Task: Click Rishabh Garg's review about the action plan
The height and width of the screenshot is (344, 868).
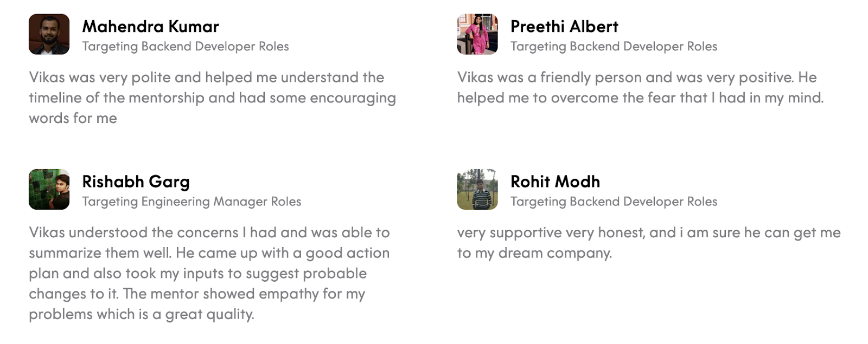Action: 209,273
